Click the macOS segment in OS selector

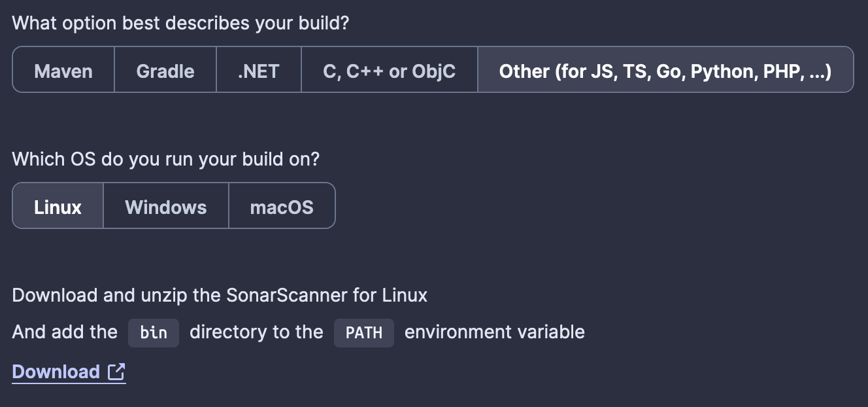(282, 205)
